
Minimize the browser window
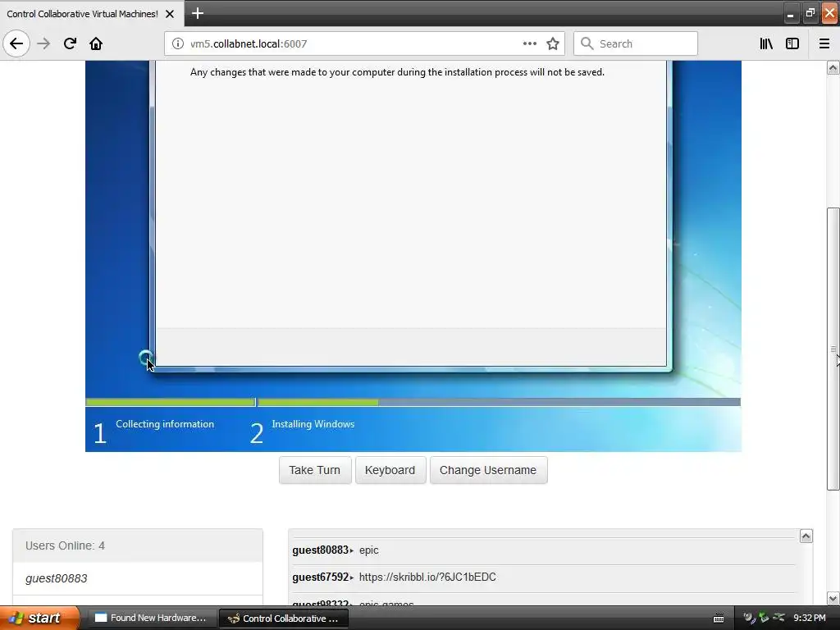tap(790, 13)
